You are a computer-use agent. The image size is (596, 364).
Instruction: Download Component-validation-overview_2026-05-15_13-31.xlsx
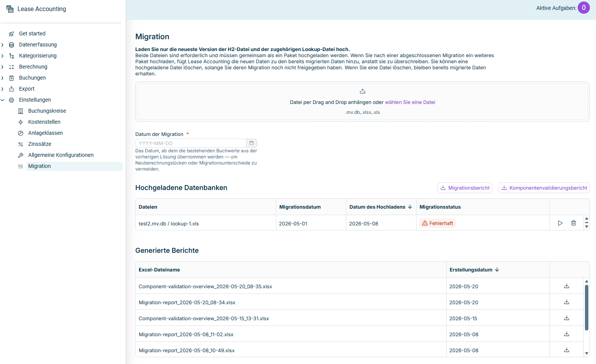click(x=567, y=318)
